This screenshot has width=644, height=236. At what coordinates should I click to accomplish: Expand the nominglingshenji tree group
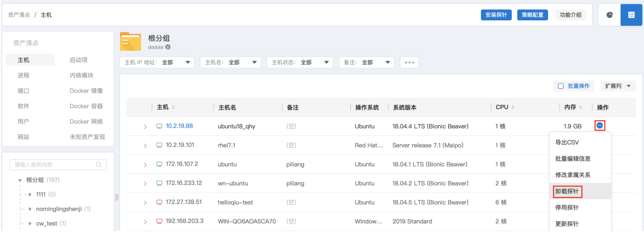pos(30,209)
